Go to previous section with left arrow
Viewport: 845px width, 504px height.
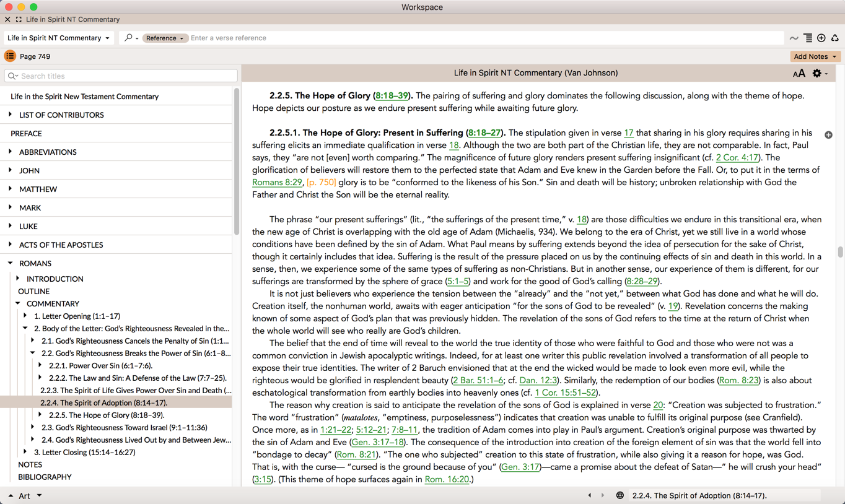coord(589,495)
